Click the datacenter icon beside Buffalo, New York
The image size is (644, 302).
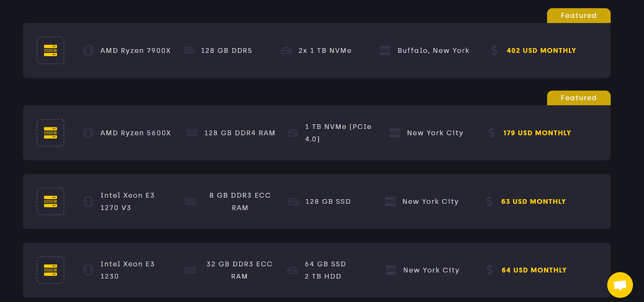[x=385, y=50]
